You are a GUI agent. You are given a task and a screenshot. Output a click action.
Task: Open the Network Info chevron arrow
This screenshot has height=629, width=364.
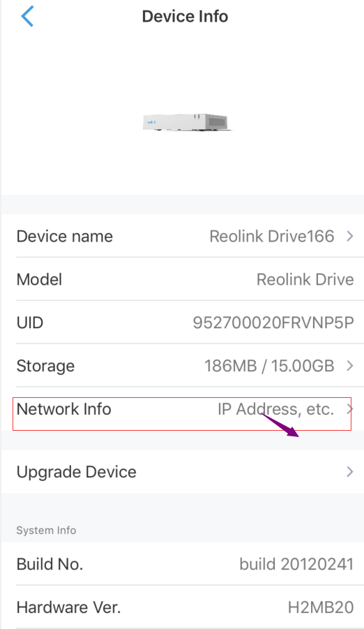(x=349, y=409)
